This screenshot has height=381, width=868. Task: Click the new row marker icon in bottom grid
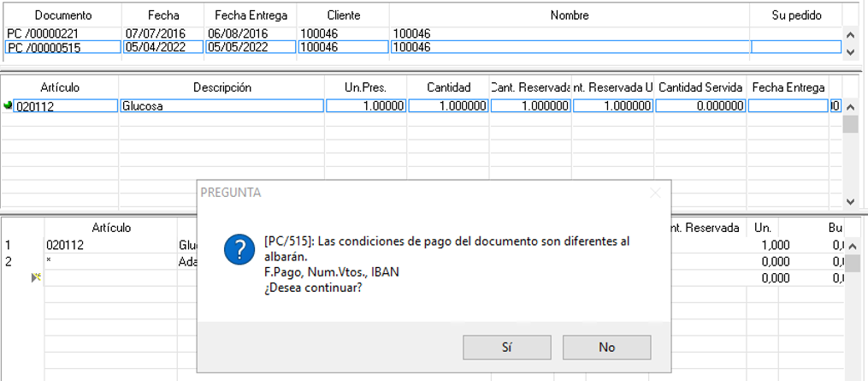[x=36, y=277]
